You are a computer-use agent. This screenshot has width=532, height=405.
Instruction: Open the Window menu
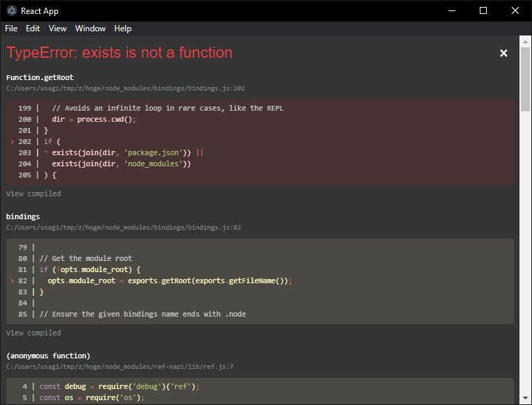(x=91, y=29)
